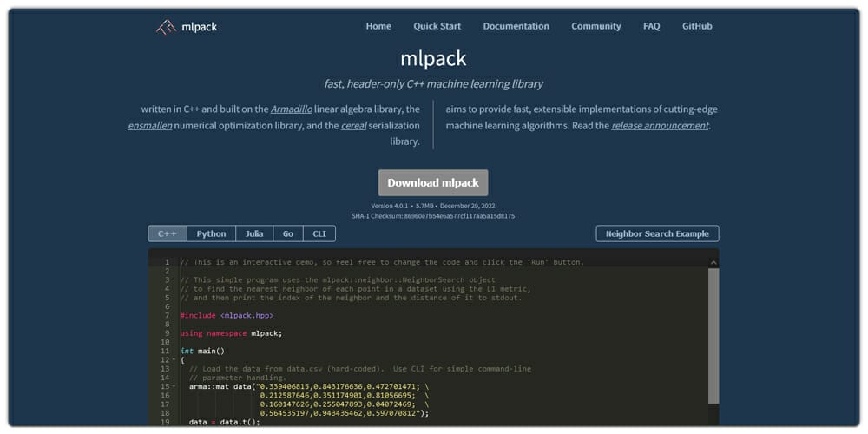Screen dimensions: 868x434
Task: Switch to the Julia tab
Action: tap(254, 233)
